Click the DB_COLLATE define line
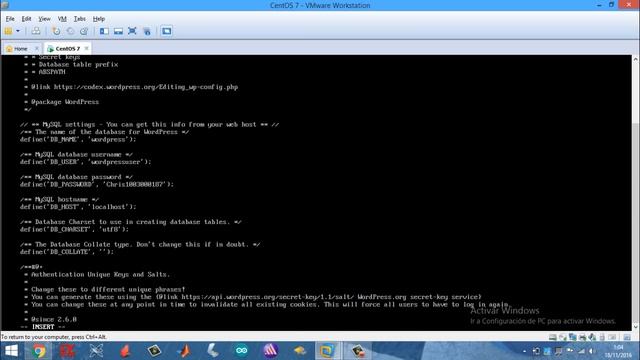Viewport: 640px width, 360px height. pyautogui.click(x=67, y=252)
